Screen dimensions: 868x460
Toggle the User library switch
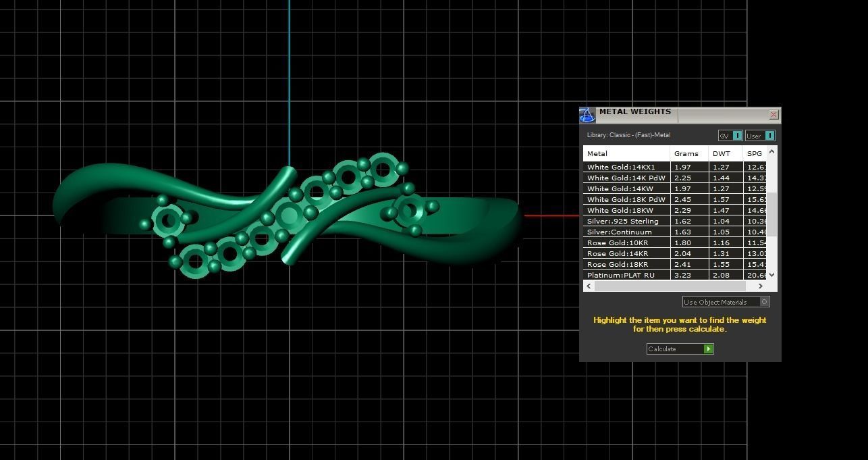tap(761, 136)
